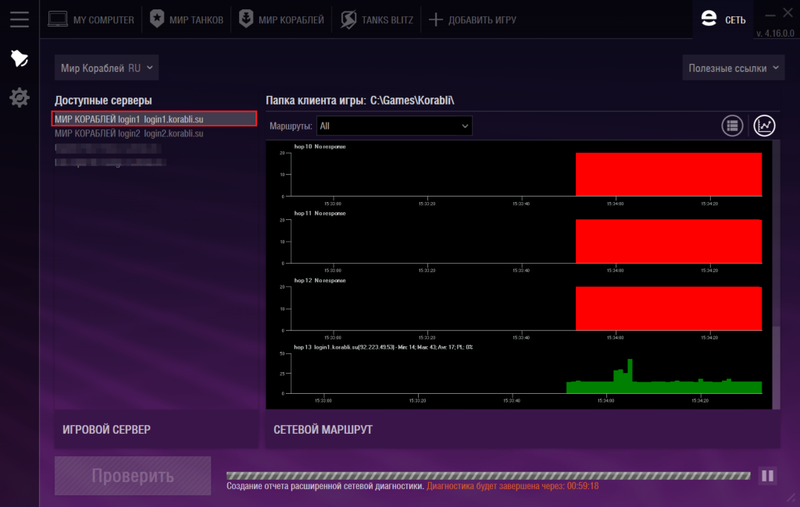Click the game folder path C:\Games\Korabli\
The height and width of the screenshot is (507, 800).
(412, 100)
